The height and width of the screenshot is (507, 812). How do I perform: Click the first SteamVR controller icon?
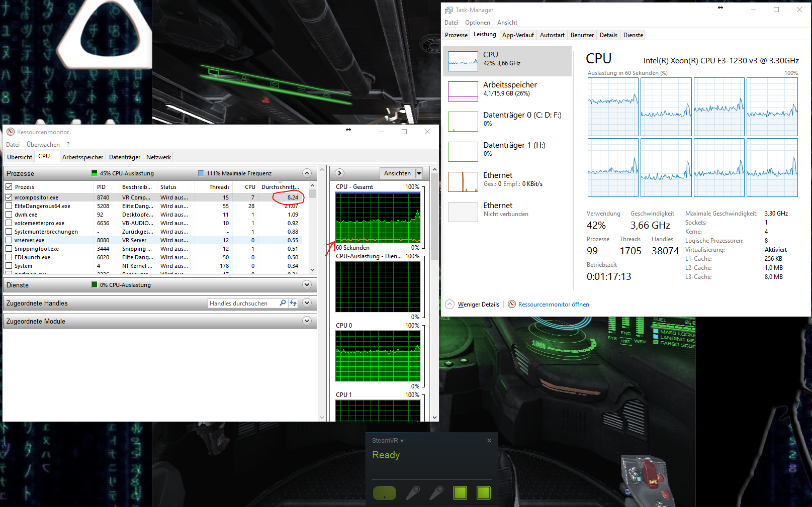pyautogui.click(x=413, y=493)
